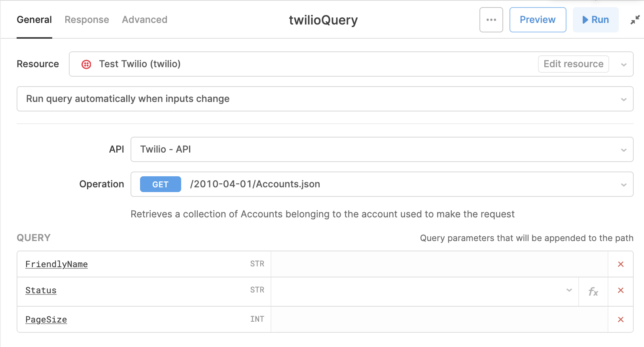This screenshot has height=347, width=644.
Task: Click the Preview button
Action: [x=538, y=20]
